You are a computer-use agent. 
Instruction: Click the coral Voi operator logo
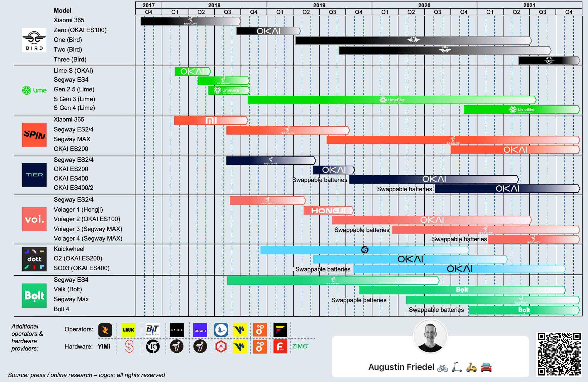tap(34, 219)
